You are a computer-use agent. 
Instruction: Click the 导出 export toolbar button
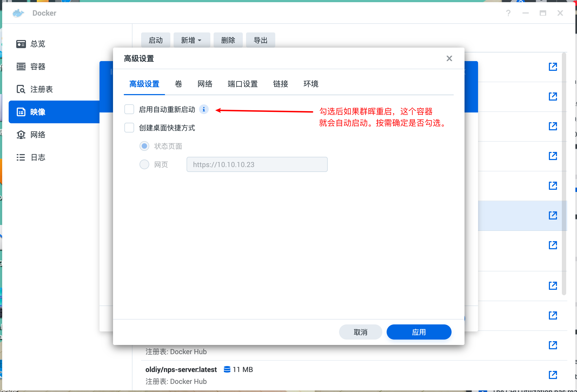[x=261, y=40]
